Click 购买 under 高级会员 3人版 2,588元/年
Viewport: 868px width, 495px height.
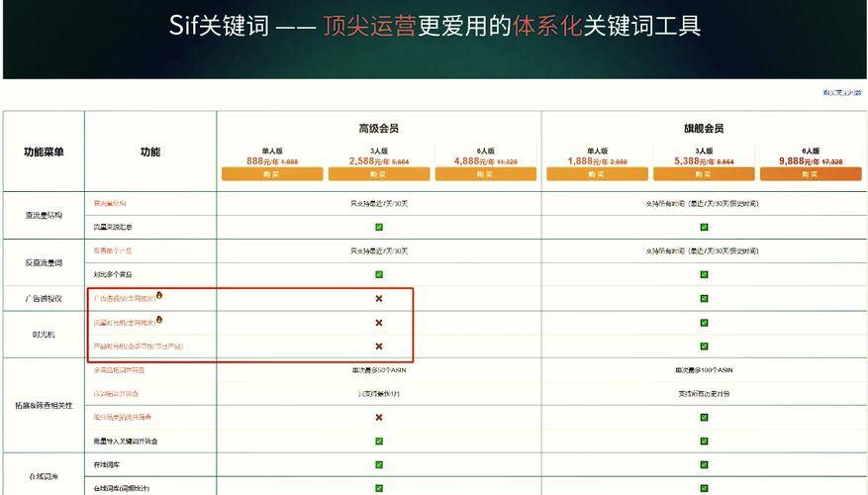click(x=379, y=174)
